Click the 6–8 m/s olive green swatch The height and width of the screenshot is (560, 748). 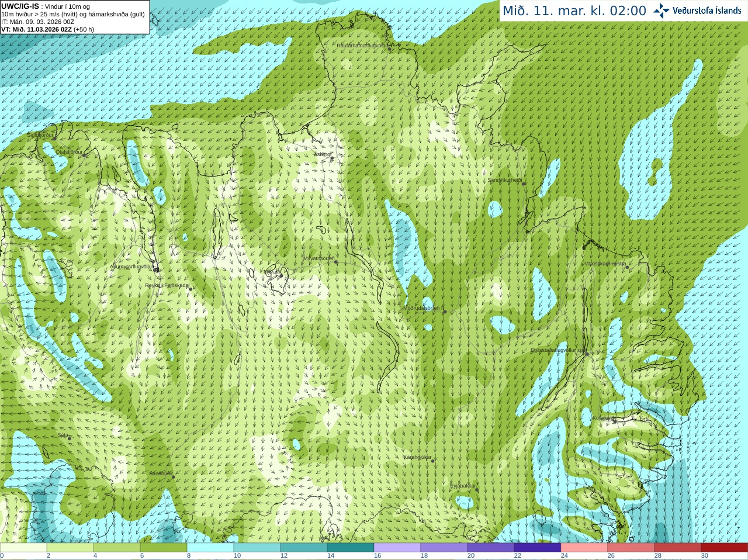164,548
